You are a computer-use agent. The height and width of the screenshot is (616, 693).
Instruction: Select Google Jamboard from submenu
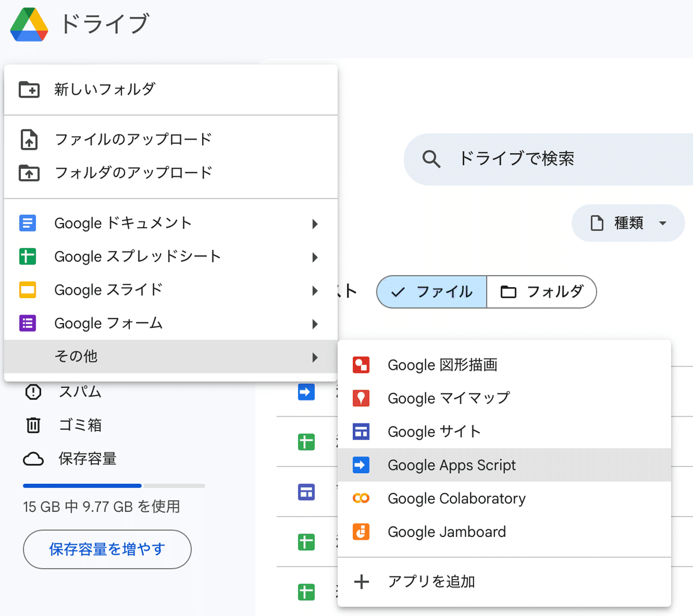click(x=504, y=532)
